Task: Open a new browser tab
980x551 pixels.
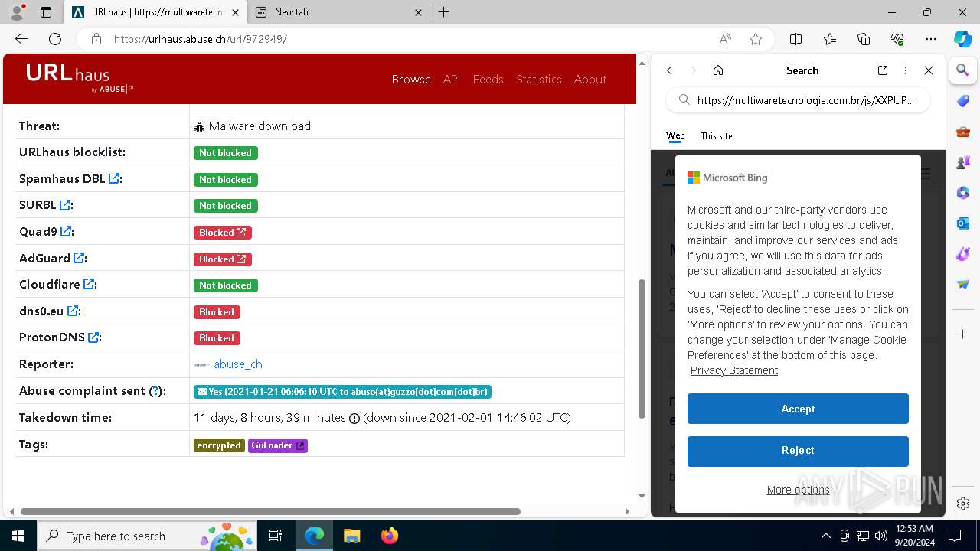Action: [443, 12]
